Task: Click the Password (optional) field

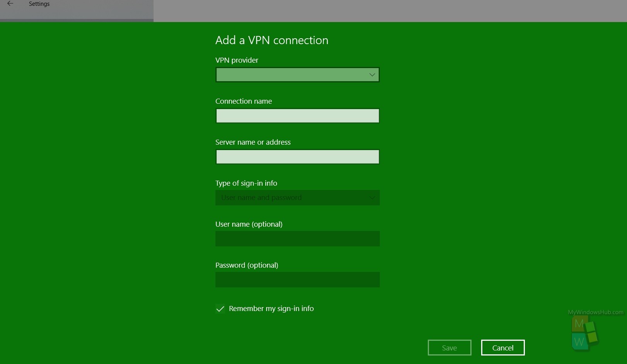Action: click(297, 280)
